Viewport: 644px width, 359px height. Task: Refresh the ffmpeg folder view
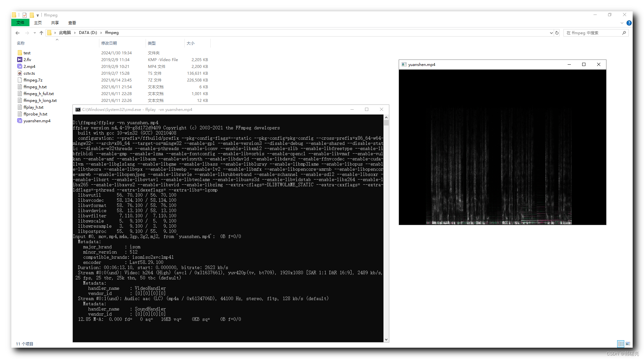tap(557, 33)
